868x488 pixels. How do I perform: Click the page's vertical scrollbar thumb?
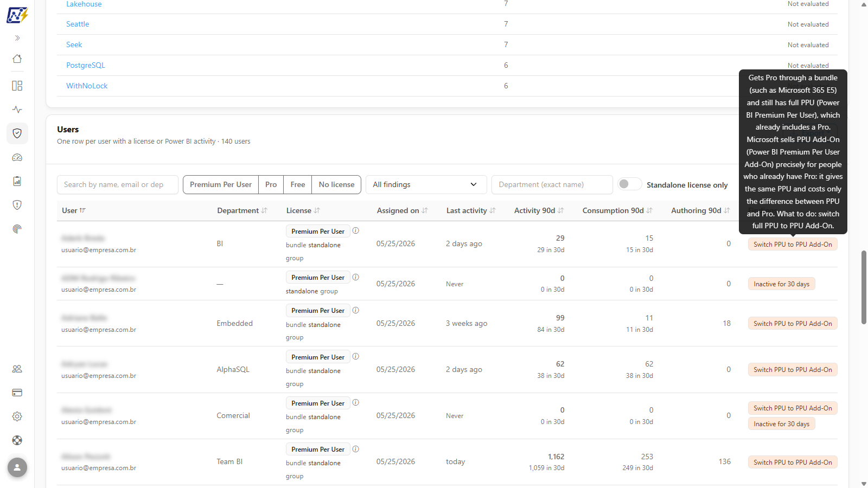[864, 287]
